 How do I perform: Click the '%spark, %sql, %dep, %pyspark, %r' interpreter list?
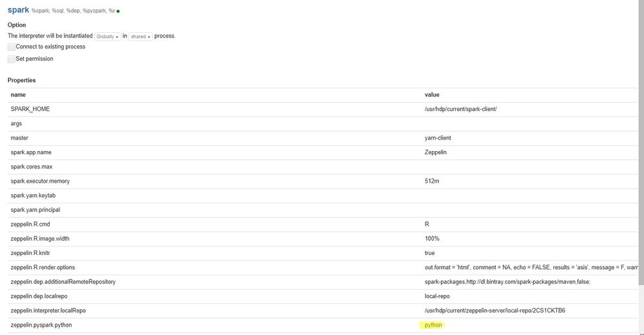coord(73,11)
